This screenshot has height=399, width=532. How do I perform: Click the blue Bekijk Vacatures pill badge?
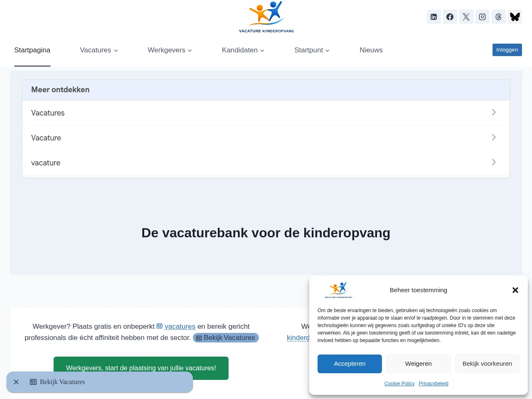[x=226, y=338]
